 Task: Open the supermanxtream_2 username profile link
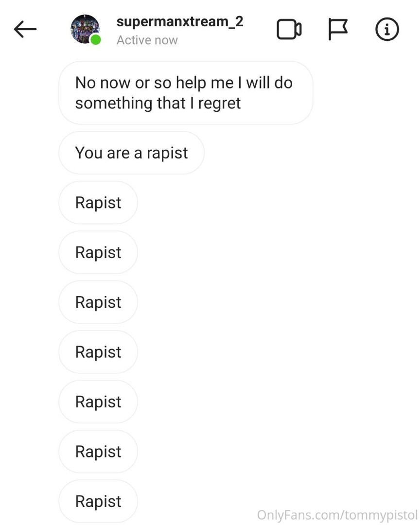(x=180, y=21)
